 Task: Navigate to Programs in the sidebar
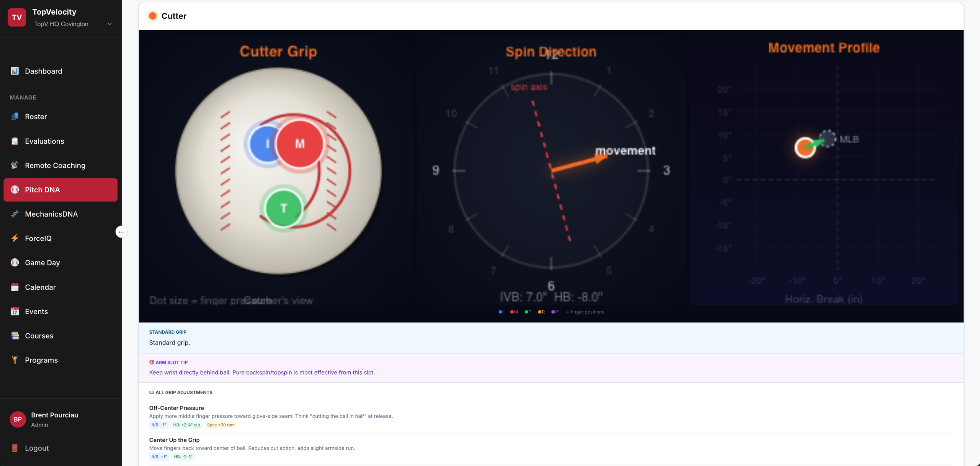click(41, 360)
